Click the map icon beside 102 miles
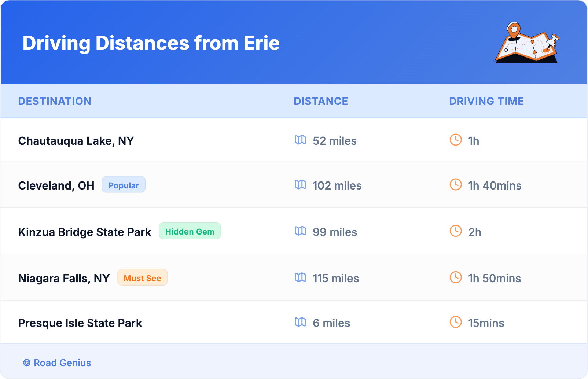This screenshot has width=588, height=379. click(300, 185)
